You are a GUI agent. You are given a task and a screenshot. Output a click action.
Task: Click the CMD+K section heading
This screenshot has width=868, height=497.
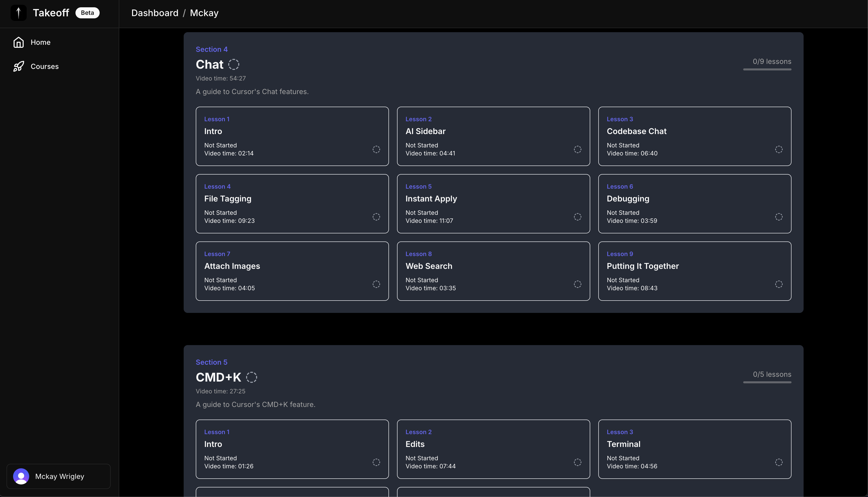[219, 377]
